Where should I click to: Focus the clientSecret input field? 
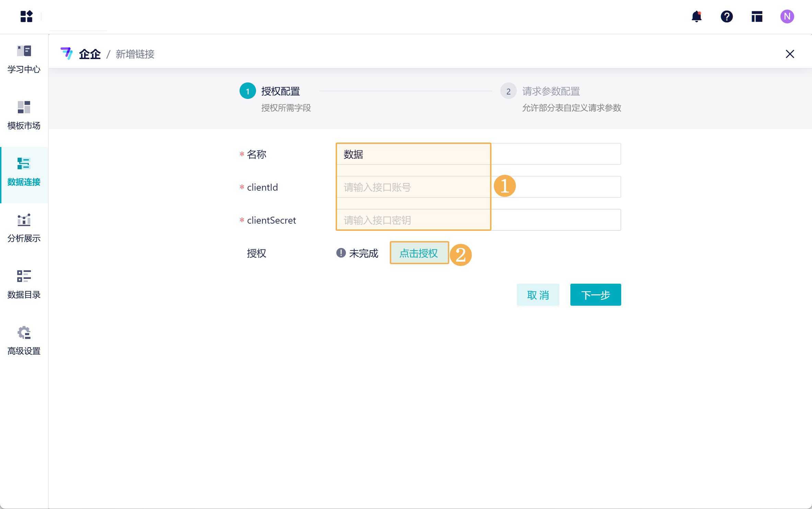point(478,220)
